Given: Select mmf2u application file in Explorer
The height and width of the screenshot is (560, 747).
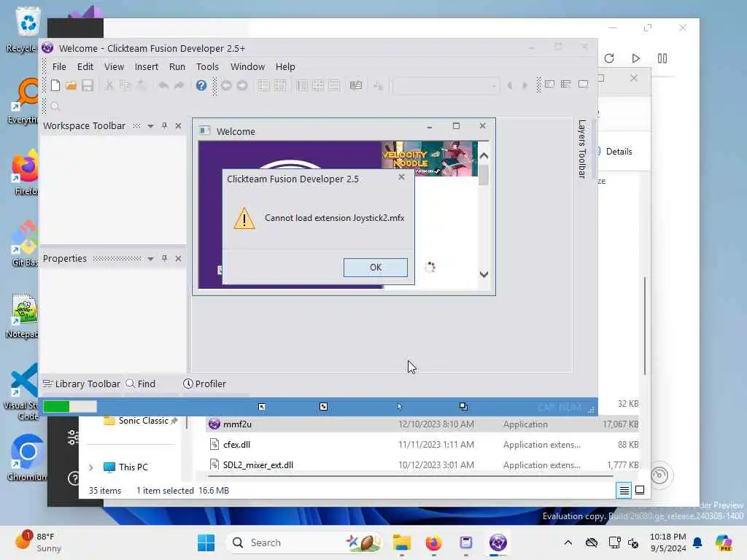Looking at the screenshot, I should pyautogui.click(x=422, y=424).
